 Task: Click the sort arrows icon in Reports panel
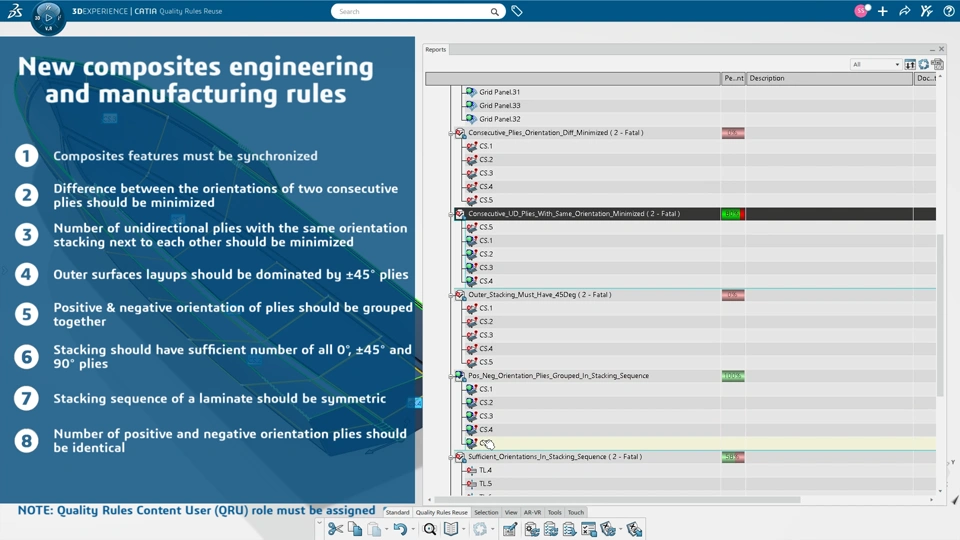click(x=910, y=64)
